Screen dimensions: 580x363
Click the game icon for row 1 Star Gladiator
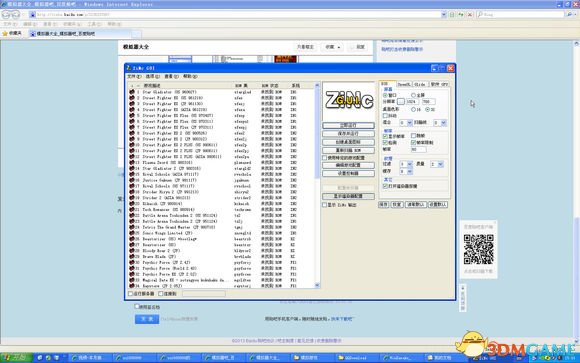click(132, 92)
